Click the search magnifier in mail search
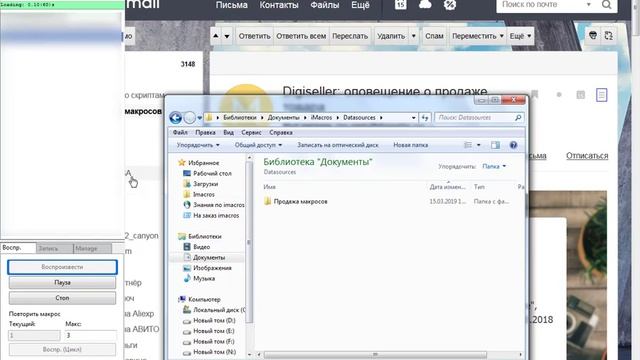The height and width of the screenshot is (360, 640). coord(607,5)
